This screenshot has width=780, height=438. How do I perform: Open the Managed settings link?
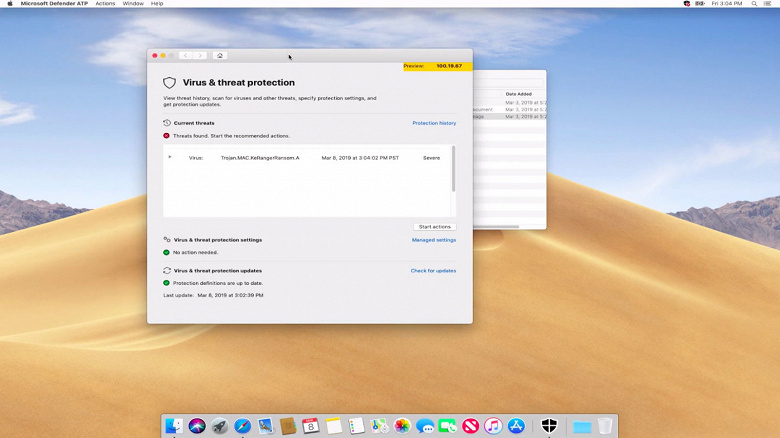coord(434,240)
